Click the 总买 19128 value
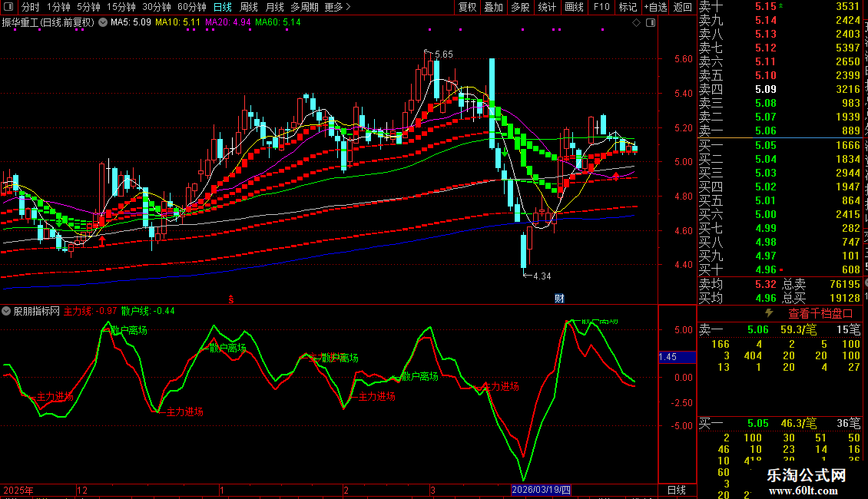 pyautogui.click(x=845, y=298)
